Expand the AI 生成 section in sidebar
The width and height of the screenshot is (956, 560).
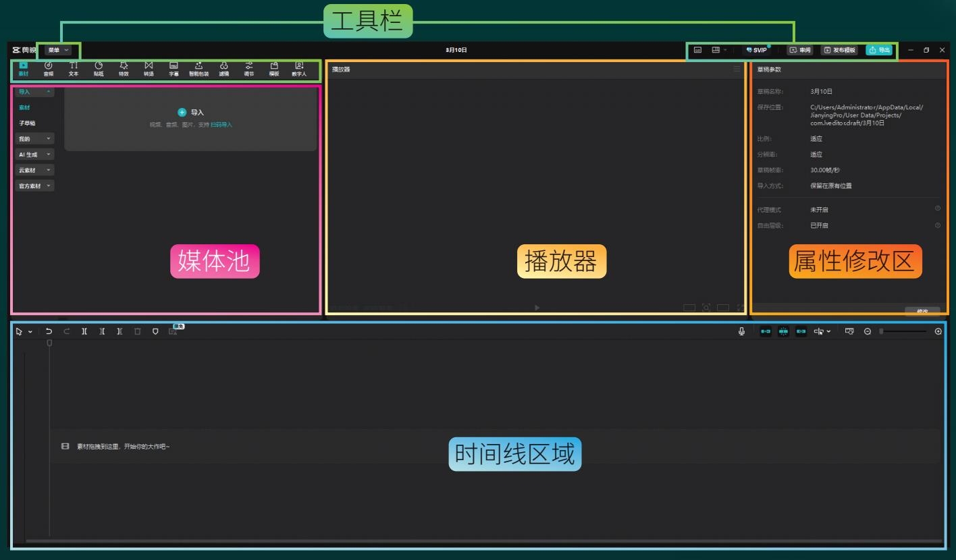coord(34,155)
